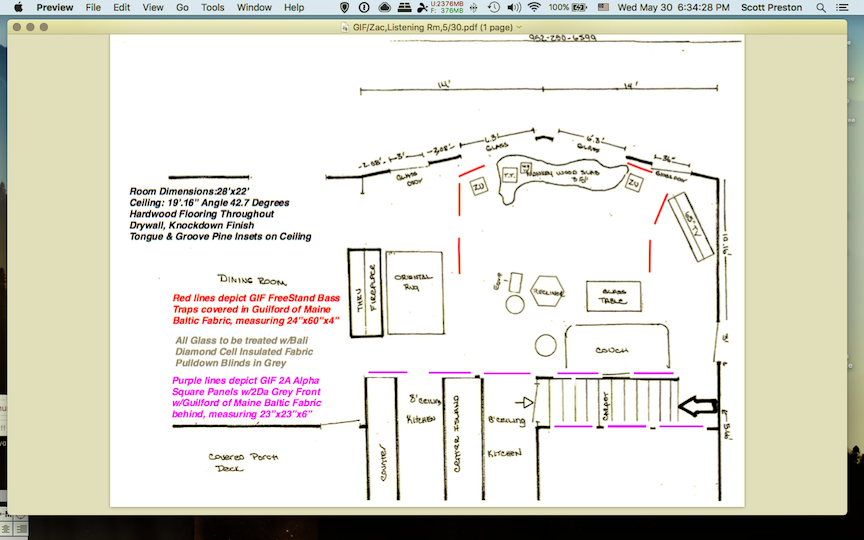Click the shield security icon in menu bar

tap(344, 7)
